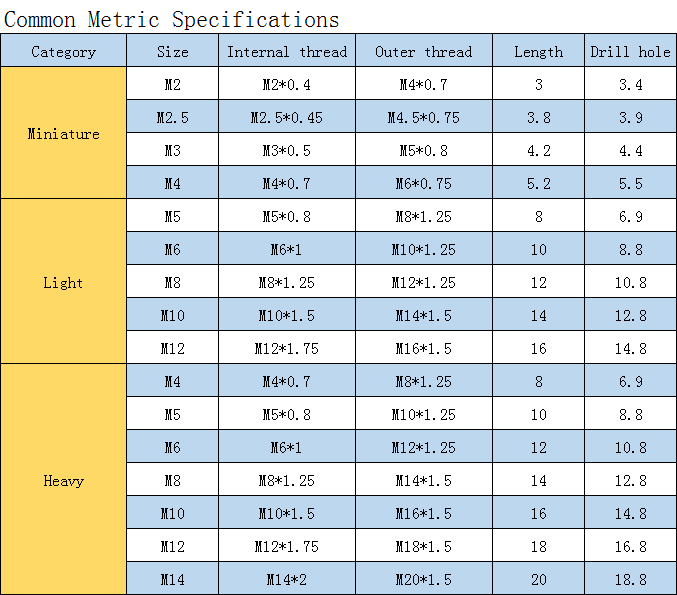Select the M4.5*0.75 outer thread cell
Screen dimensions: 677x595
click(424, 116)
